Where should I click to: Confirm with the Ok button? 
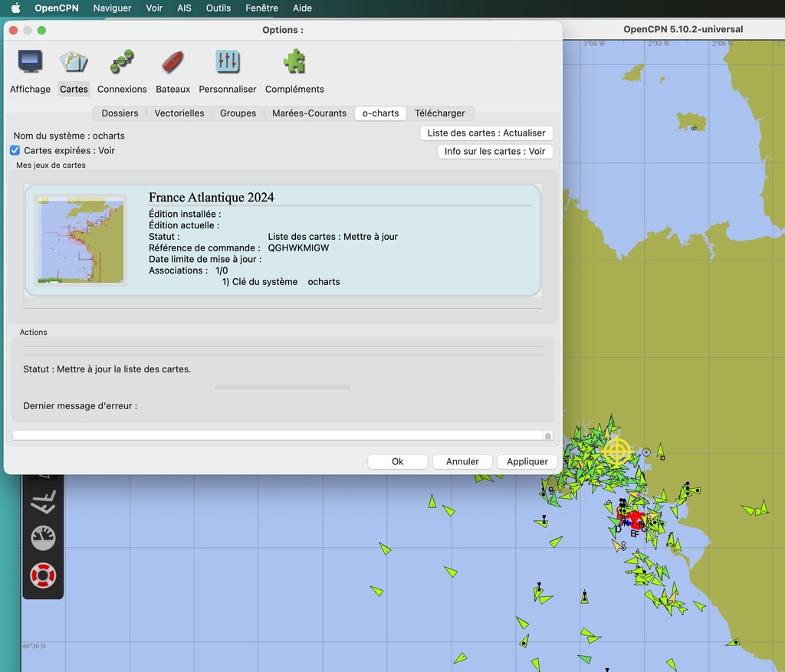[x=398, y=461]
